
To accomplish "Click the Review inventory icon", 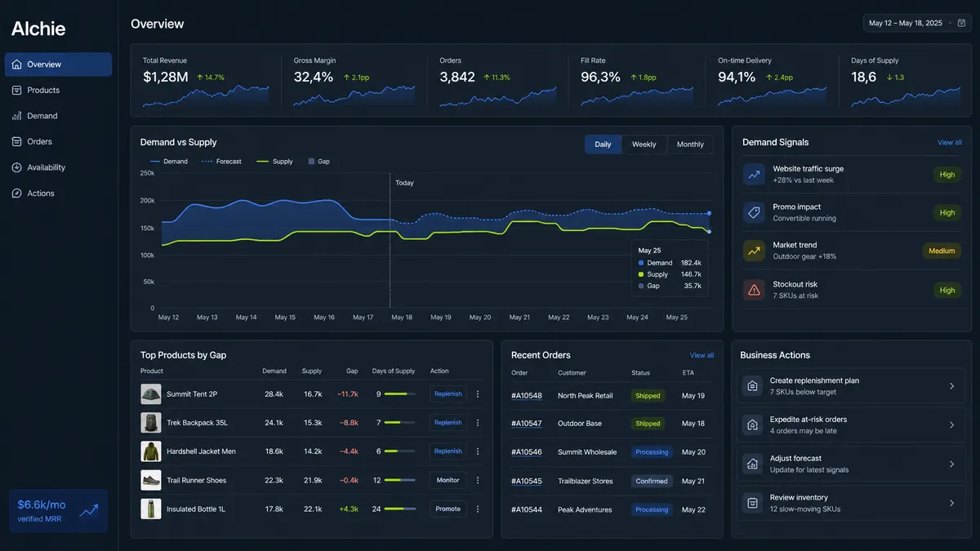I will [x=752, y=503].
